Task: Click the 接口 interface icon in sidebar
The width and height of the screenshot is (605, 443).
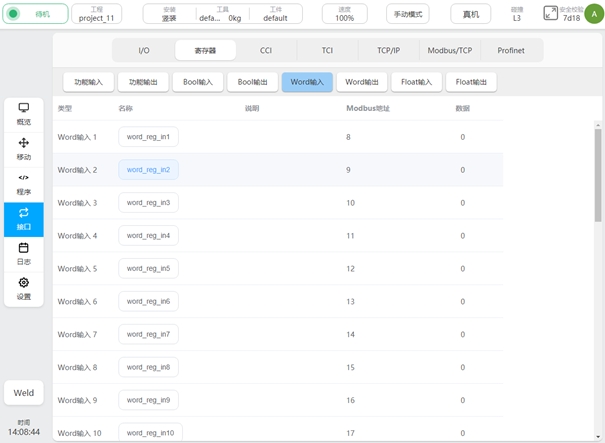Action: coord(23,218)
